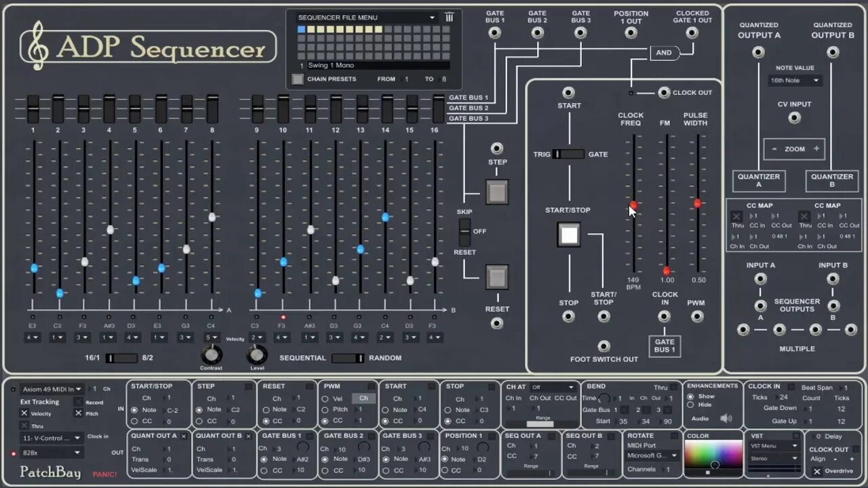Click the Position 1 Out jack
This screenshot has height=488, width=868.
coord(631,33)
